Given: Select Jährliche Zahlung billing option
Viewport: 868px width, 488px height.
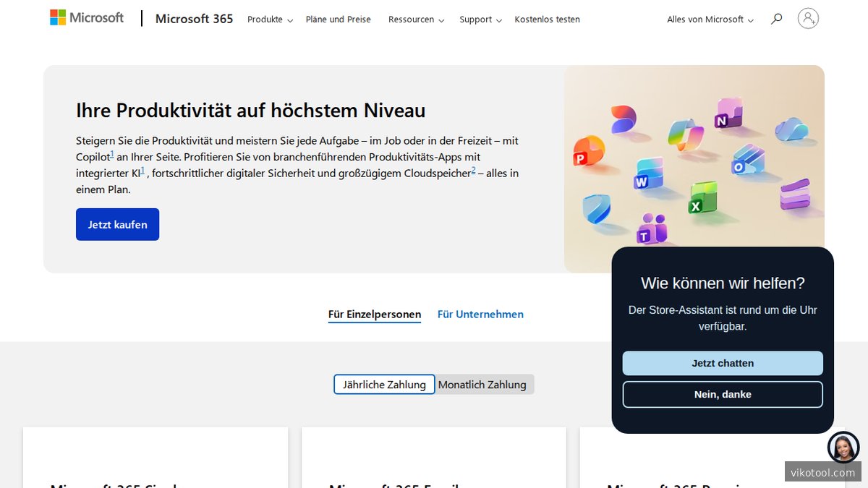Looking at the screenshot, I should pos(384,384).
